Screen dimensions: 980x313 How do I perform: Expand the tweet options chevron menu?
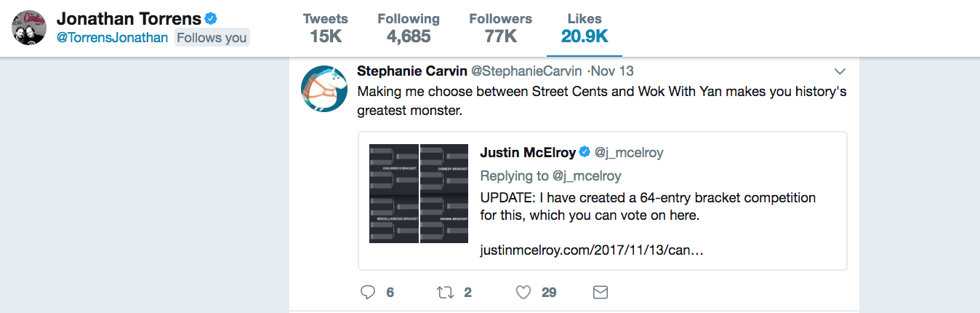(840, 71)
